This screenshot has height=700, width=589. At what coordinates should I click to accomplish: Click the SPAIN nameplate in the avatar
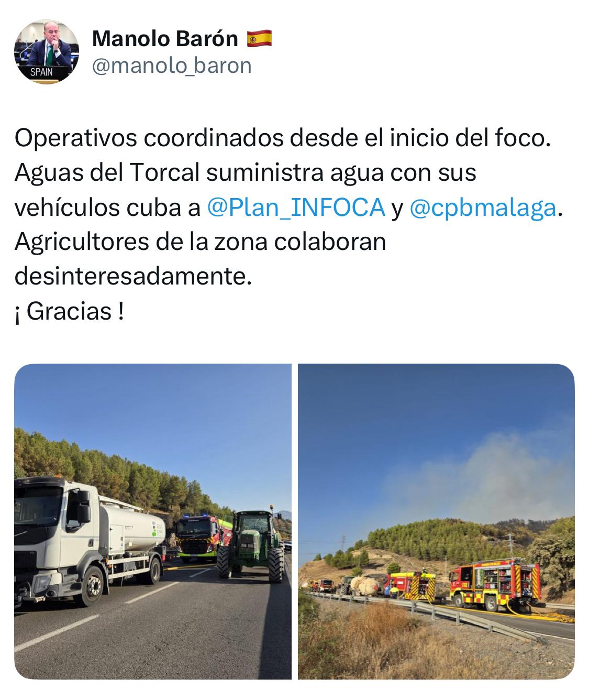(x=42, y=72)
